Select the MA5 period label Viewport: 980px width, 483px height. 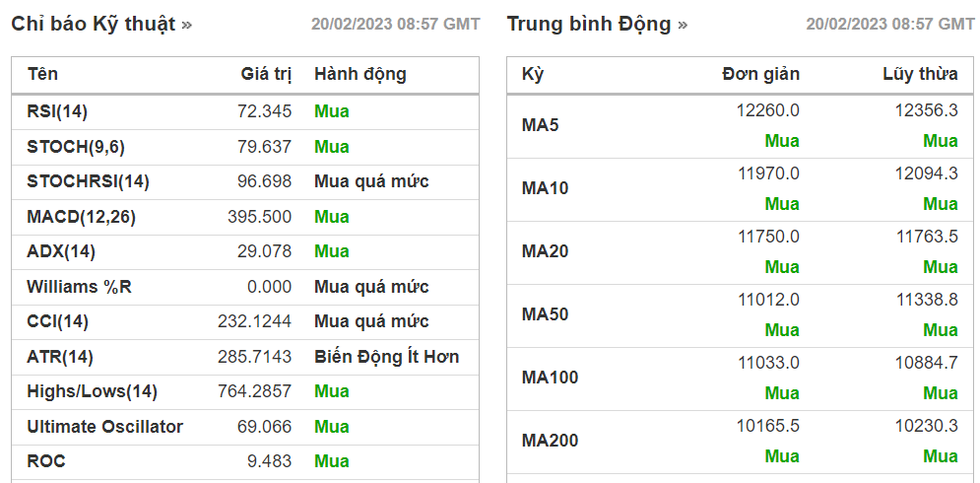click(540, 126)
